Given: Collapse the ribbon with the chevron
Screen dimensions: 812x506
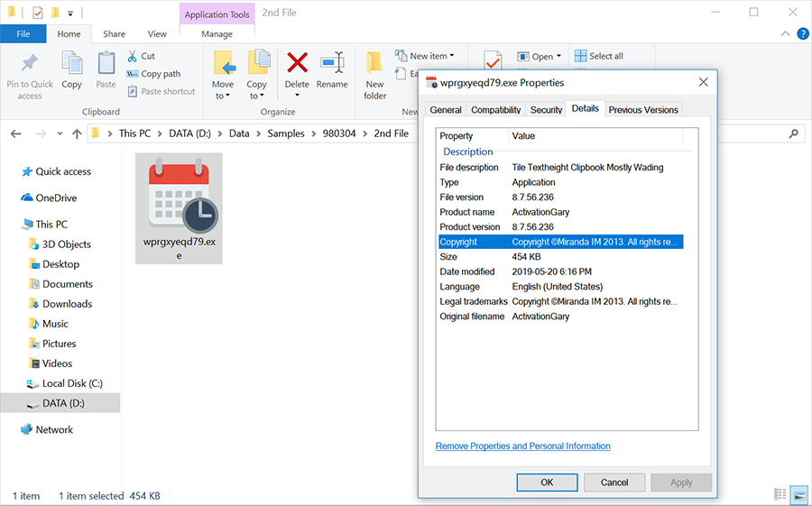Looking at the screenshot, I should click(x=785, y=33).
